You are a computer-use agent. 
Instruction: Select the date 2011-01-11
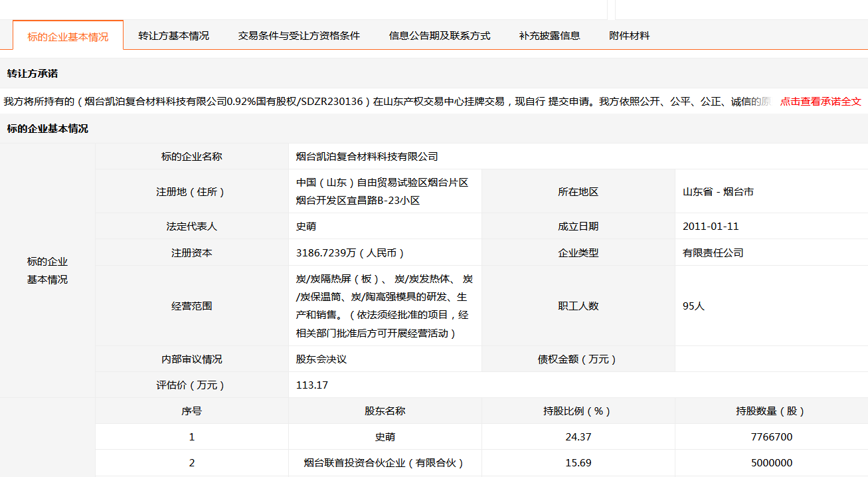[x=711, y=227]
